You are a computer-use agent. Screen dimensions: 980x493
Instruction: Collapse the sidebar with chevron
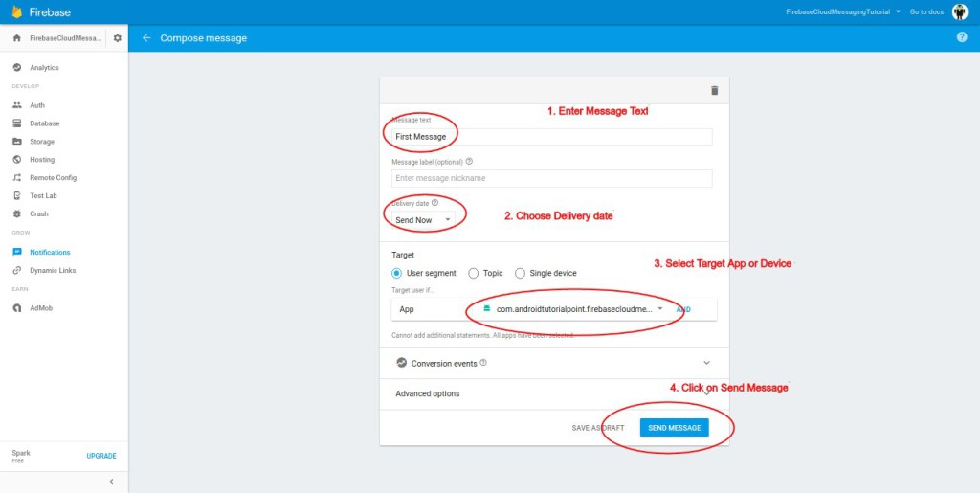111,482
